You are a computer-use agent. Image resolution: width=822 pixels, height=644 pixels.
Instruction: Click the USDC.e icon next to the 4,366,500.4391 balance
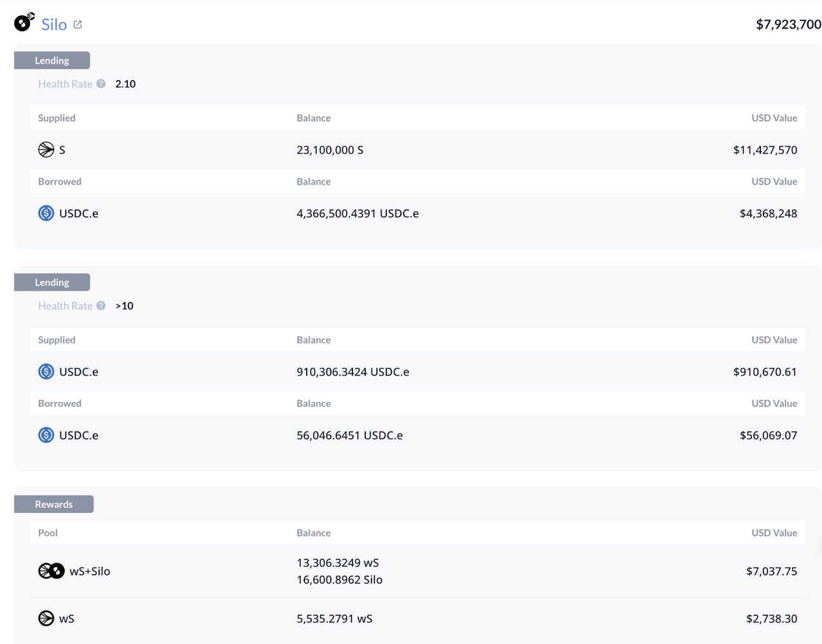click(46, 213)
